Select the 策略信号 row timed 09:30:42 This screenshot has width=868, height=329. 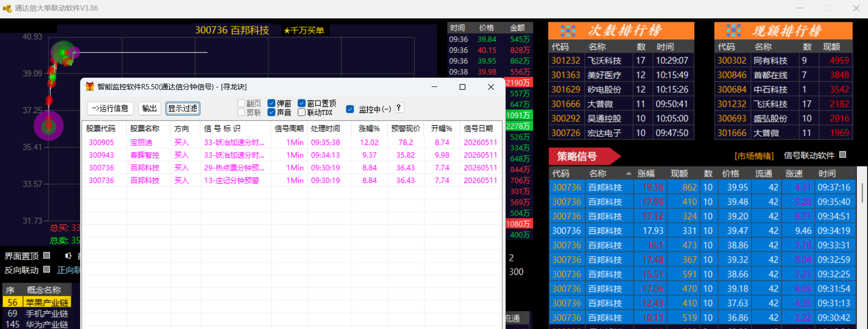pyautogui.click(x=703, y=317)
